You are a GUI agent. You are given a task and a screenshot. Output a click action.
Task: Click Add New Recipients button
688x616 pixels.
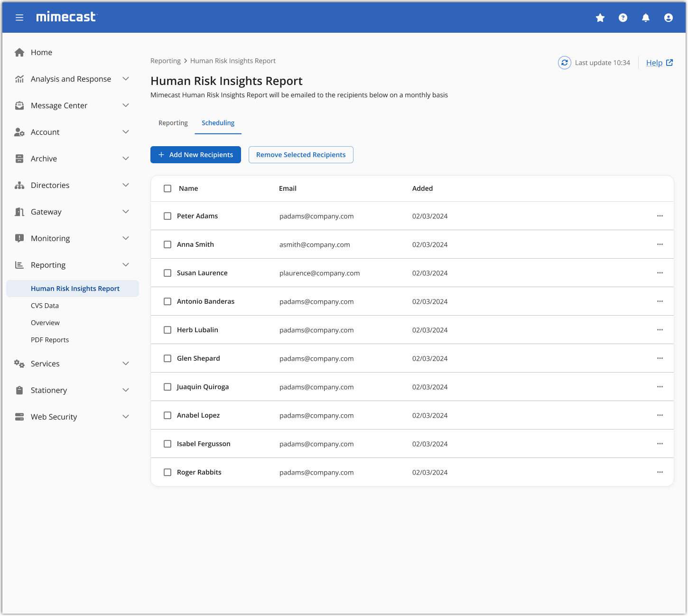click(x=195, y=155)
